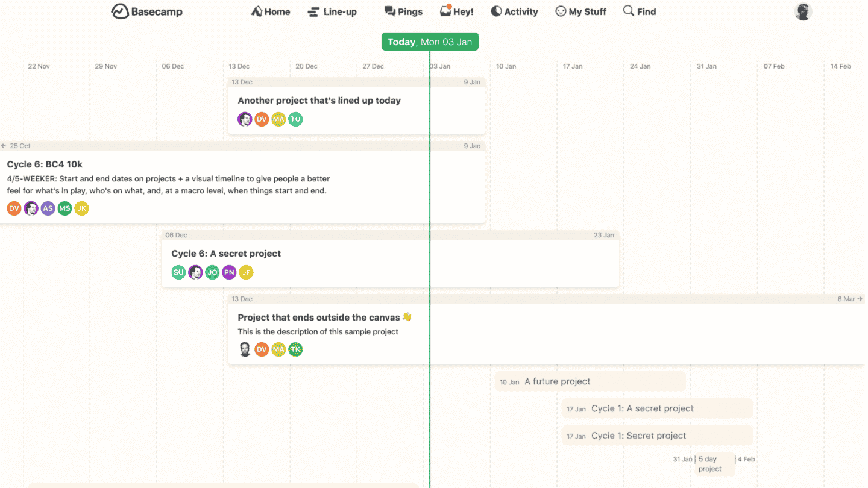This screenshot has width=868, height=488.
Task: Click AS avatar on BC4 10k card
Action: click(48, 208)
